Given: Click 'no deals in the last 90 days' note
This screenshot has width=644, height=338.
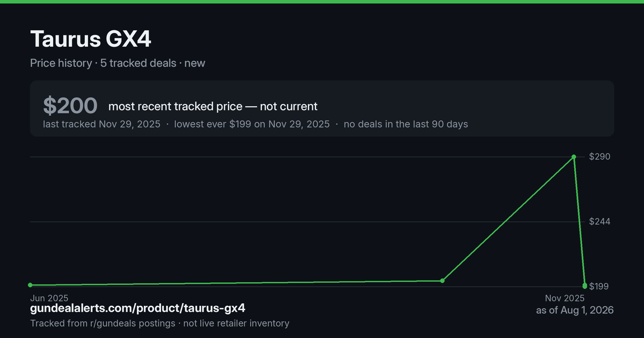Looking at the screenshot, I should point(406,124).
